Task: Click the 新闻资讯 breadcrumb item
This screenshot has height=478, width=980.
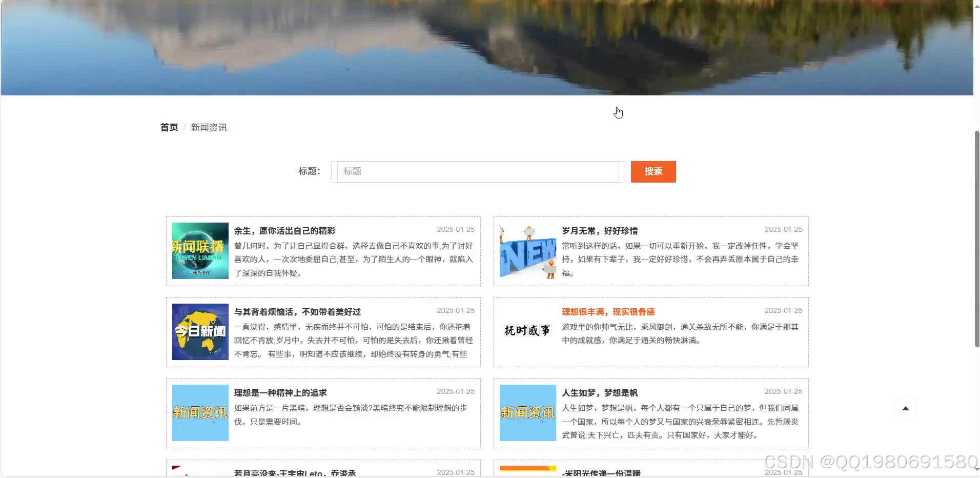Action: pos(209,127)
